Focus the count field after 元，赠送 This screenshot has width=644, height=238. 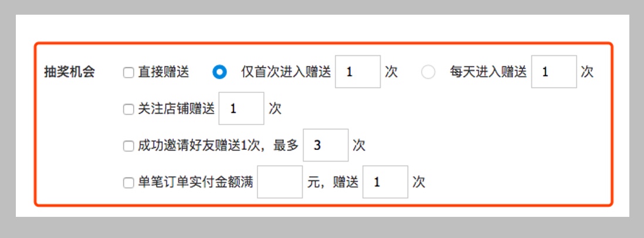click(385, 182)
